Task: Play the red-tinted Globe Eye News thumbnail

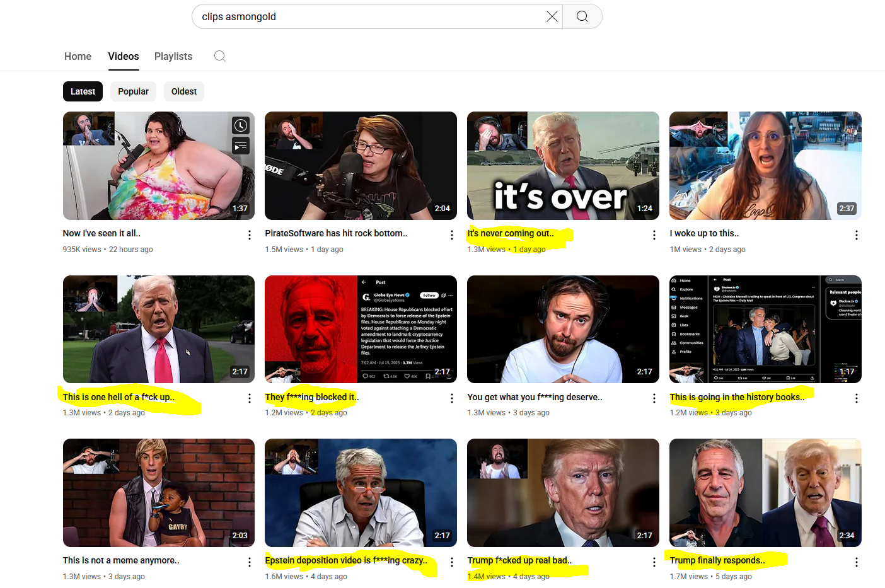Action: 361,329
